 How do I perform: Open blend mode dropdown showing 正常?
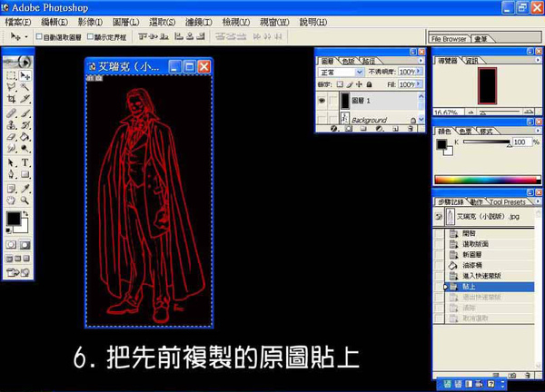point(341,72)
